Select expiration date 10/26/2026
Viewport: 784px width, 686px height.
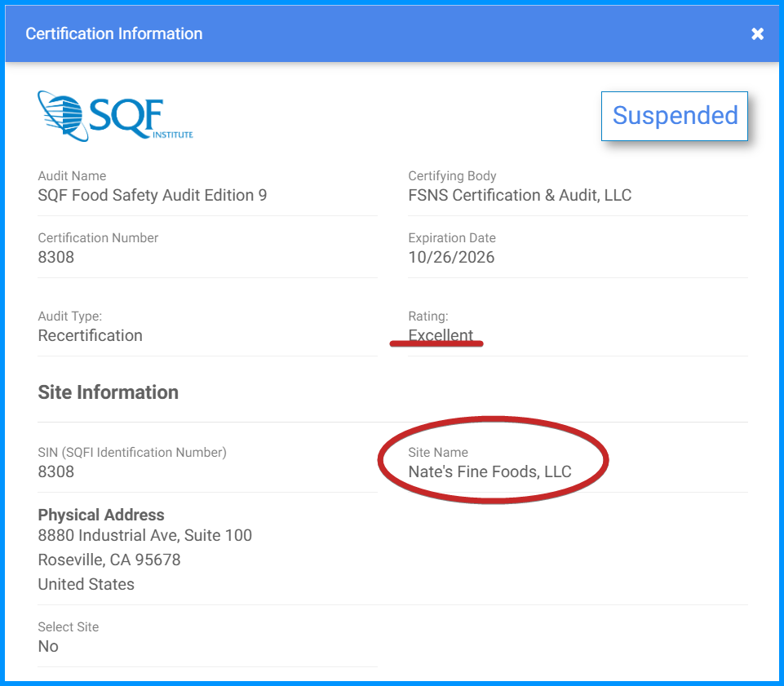[451, 257]
